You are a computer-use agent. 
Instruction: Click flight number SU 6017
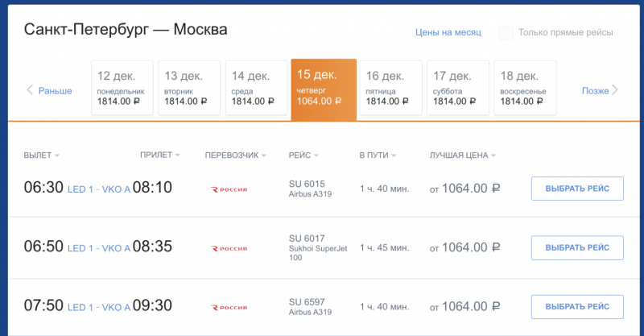point(307,239)
